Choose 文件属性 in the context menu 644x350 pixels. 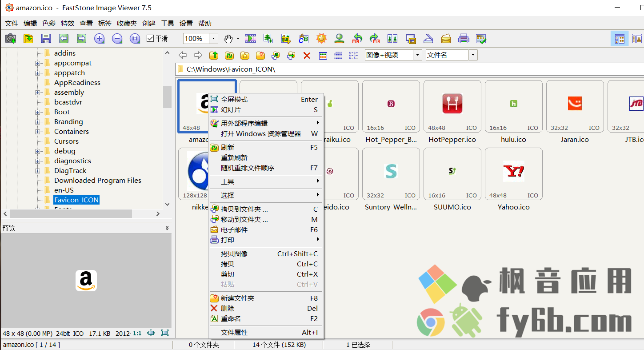click(x=266, y=332)
